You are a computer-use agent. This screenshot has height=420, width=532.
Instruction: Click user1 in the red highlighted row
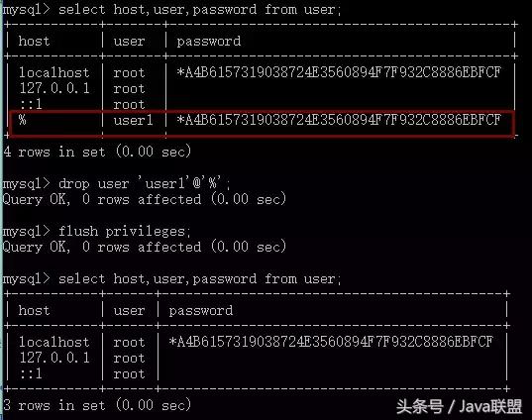(x=133, y=120)
